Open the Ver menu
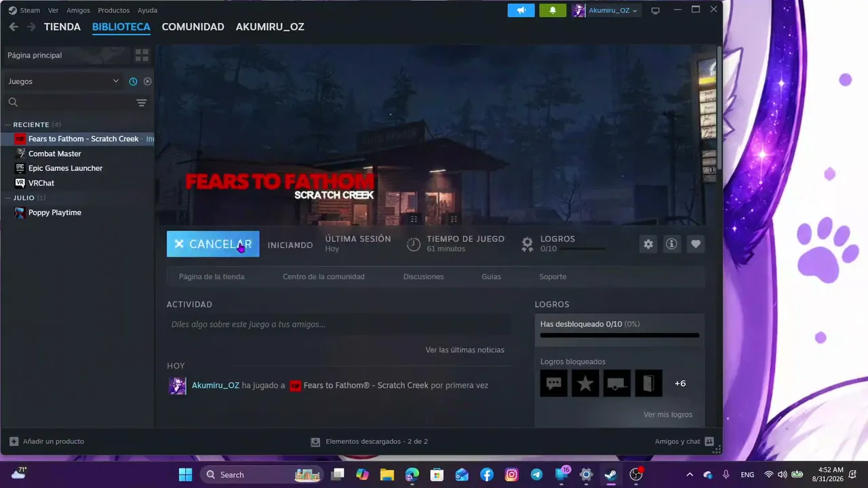 [53, 10]
